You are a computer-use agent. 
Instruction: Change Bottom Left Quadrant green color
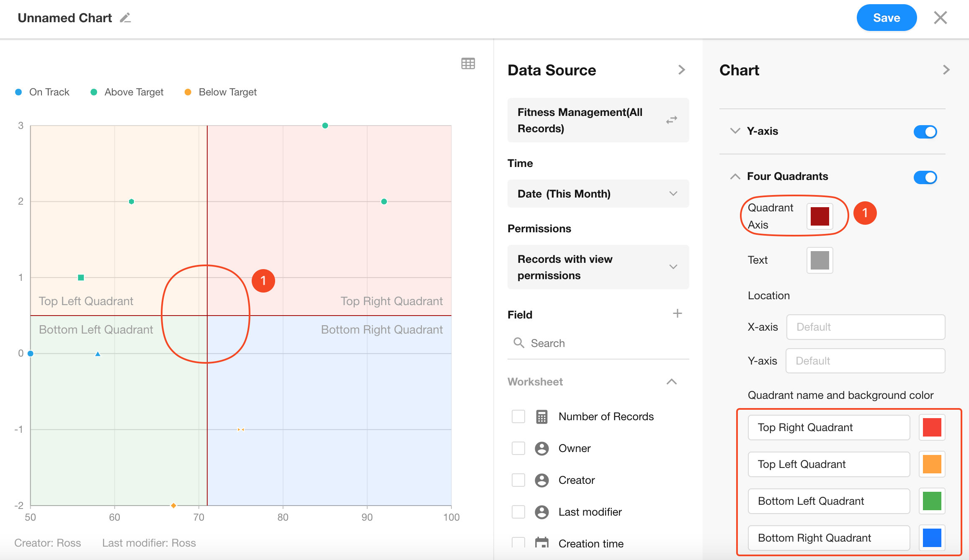click(932, 501)
